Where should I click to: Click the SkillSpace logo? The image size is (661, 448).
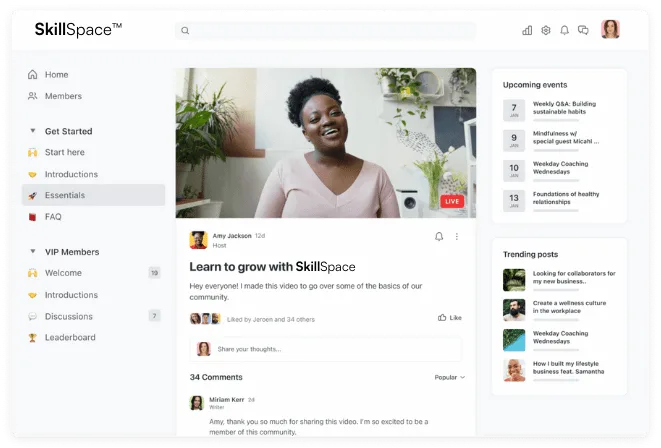(x=78, y=30)
